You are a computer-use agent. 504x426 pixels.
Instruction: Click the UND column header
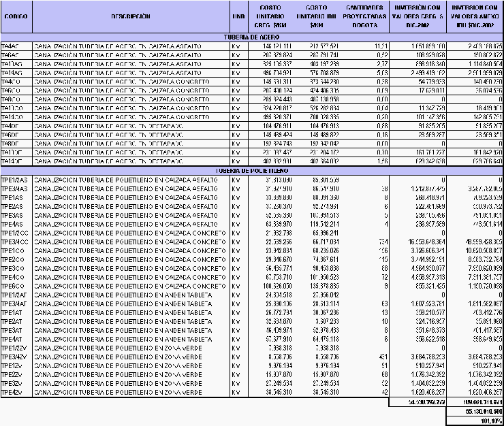238,16
